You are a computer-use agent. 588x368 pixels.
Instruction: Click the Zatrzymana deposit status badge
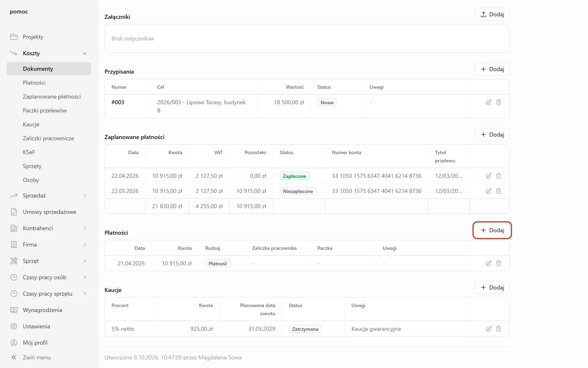305,329
